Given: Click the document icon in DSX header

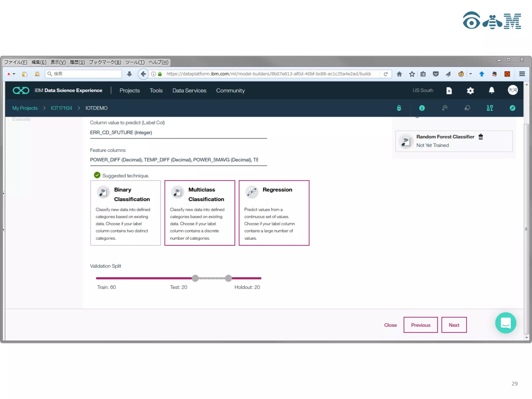Looking at the screenshot, I should [x=449, y=91].
